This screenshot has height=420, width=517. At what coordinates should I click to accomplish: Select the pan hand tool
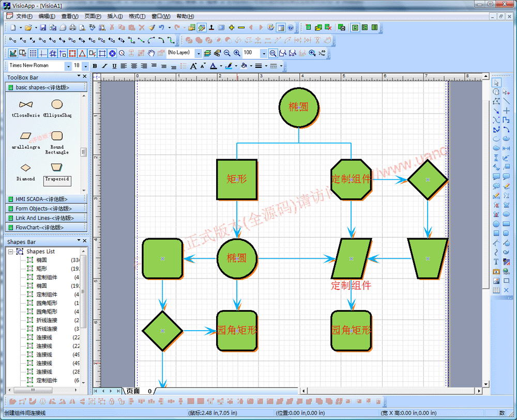tap(151, 53)
